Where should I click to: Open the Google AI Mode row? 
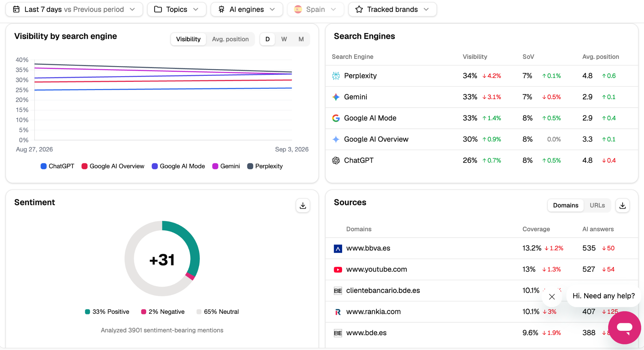(482, 118)
